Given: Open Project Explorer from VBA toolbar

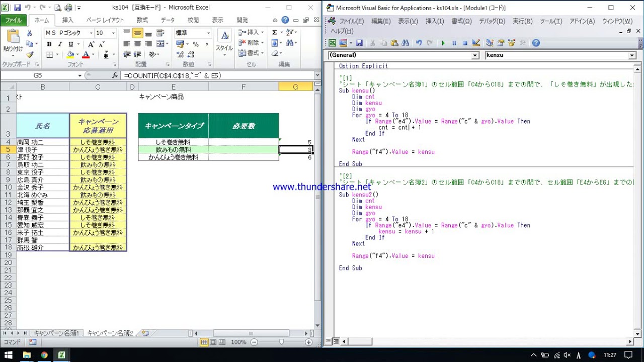Looking at the screenshot, I should point(489,43).
